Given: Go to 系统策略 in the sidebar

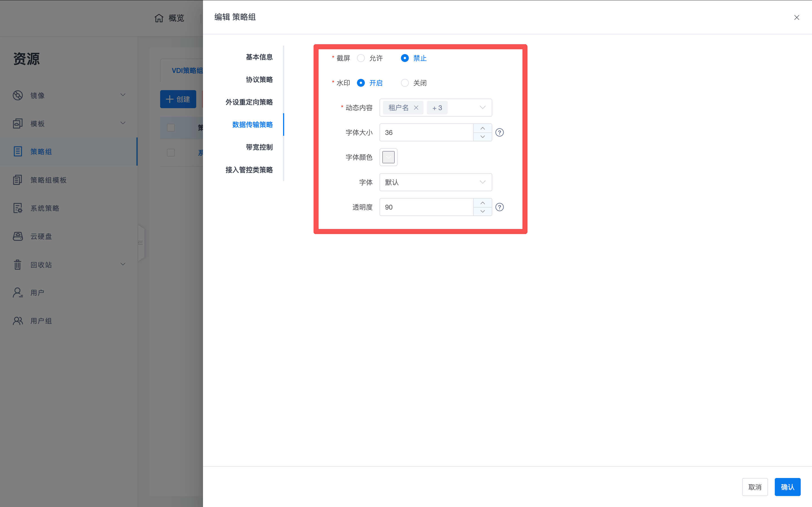Looking at the screenshot, I should pyautogui.click(x=45, y=208).
